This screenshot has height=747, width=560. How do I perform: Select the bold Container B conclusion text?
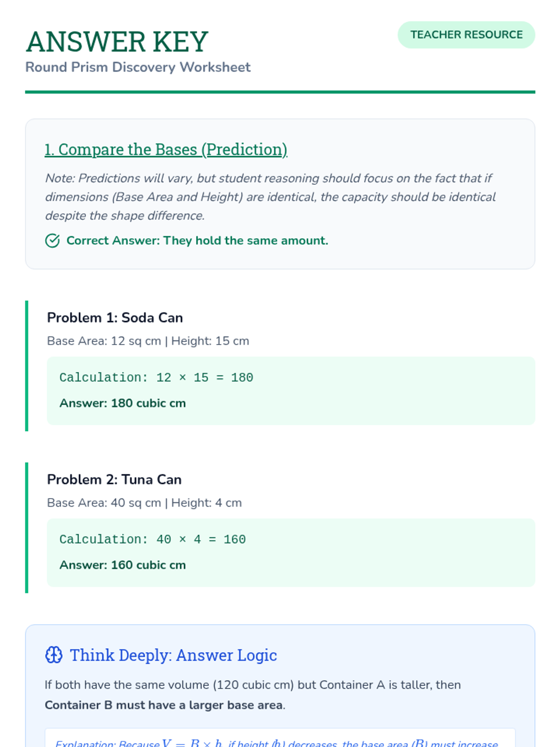[x=163, y=705]
